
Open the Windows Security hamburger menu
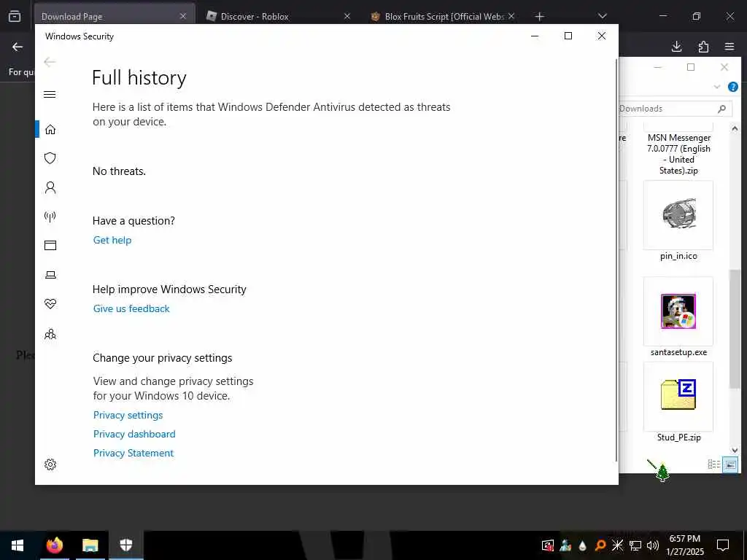tap(50, 94)
